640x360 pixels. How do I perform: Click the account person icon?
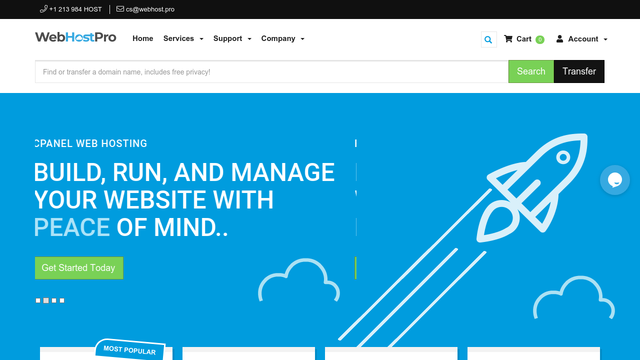(x=560, y=39)
